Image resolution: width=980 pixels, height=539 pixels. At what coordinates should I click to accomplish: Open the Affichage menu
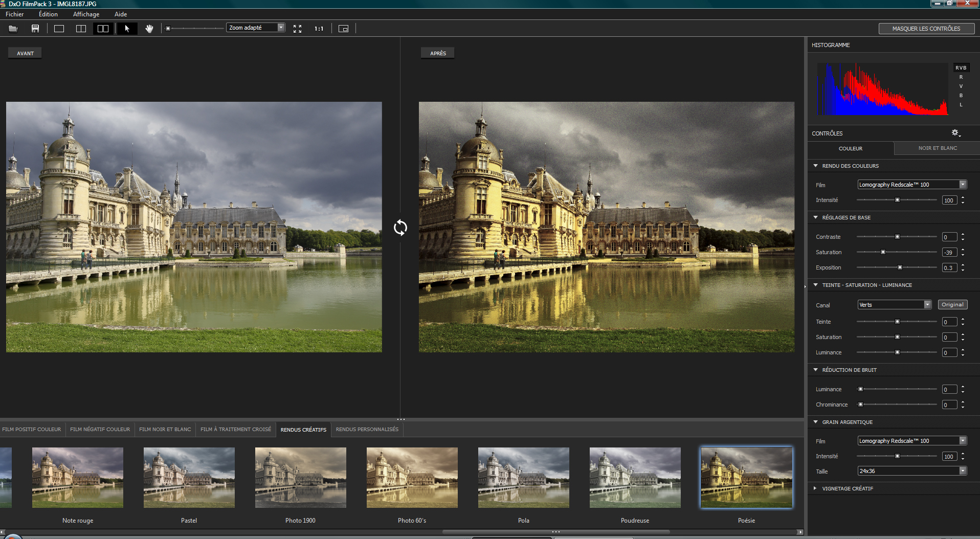(x=86, y=14)
